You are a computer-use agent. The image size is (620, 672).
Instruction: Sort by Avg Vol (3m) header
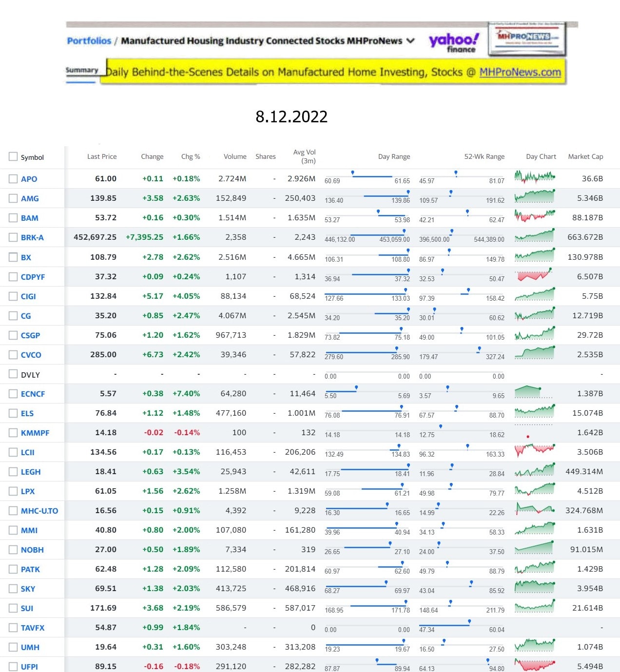point(304,156)
